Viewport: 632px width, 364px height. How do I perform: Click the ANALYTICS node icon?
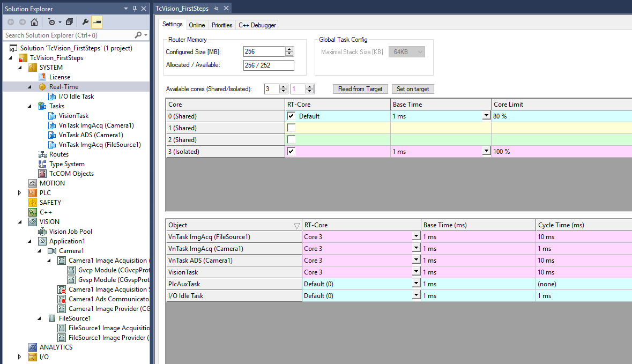pyautogui.click(x=33, y=347)
